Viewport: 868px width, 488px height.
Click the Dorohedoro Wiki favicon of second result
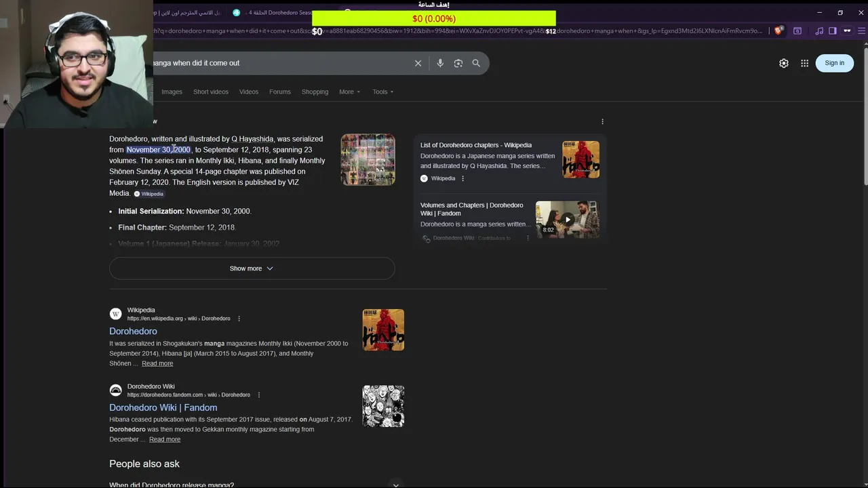116,390
